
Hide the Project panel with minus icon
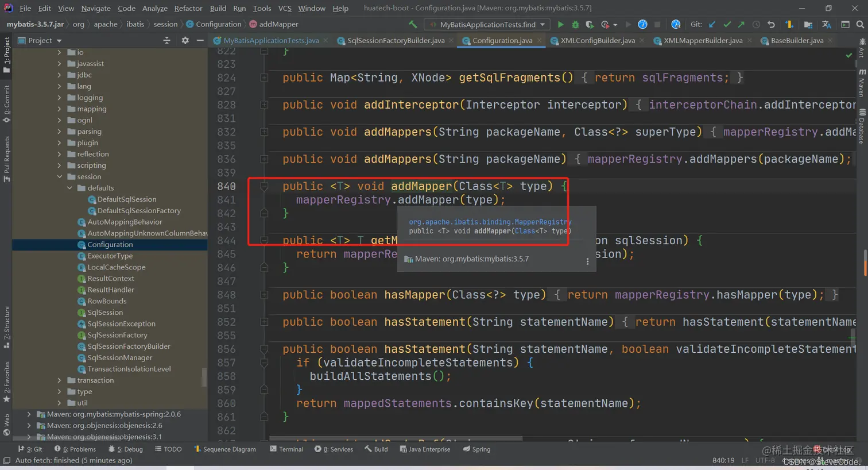coord(200,40)
